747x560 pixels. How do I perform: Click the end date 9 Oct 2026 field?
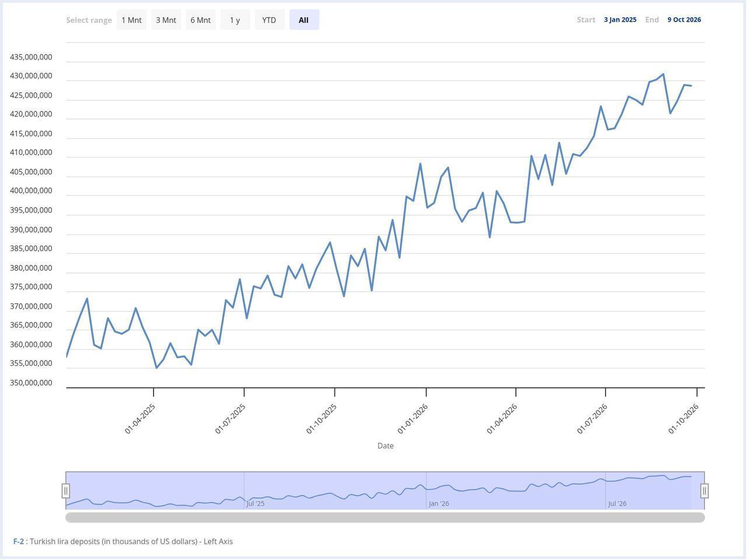685,20
